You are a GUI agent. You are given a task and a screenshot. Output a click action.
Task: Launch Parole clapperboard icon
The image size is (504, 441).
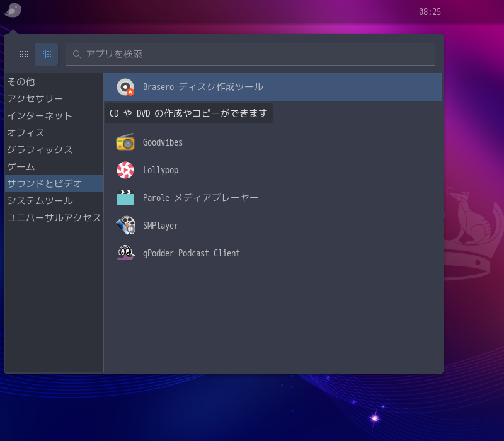coord(125,198)
